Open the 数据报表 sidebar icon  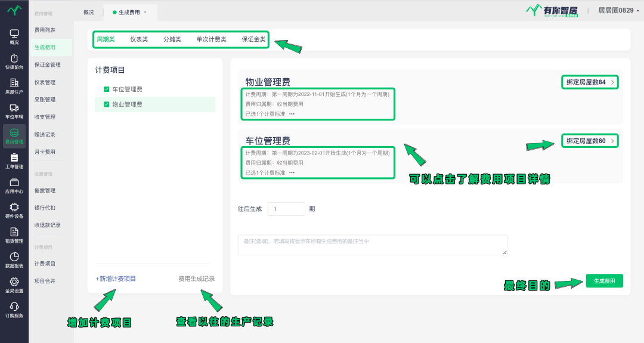[14, 257]
